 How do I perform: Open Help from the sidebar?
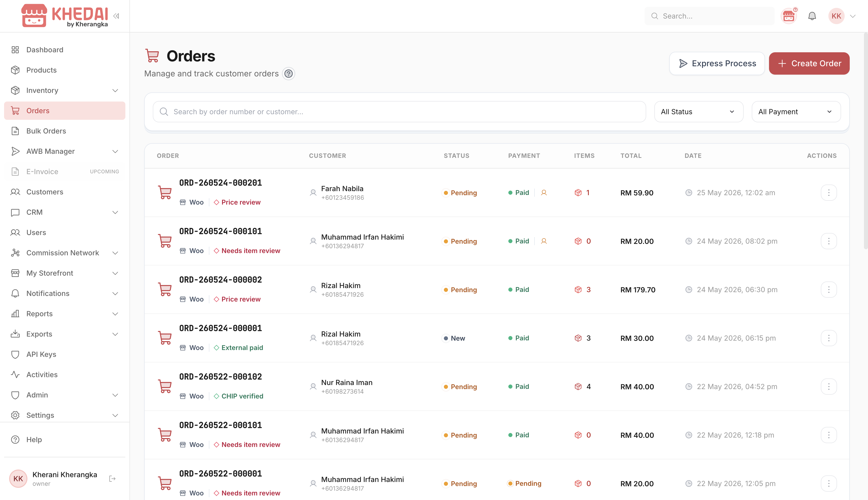[x=64, y=440]
